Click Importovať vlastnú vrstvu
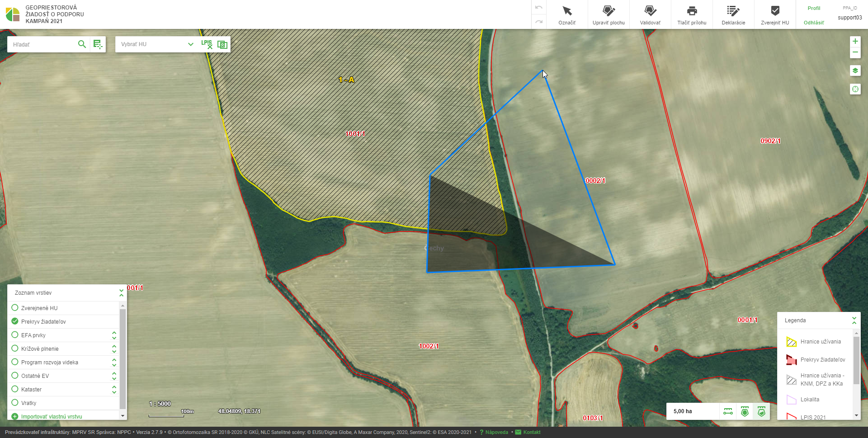This screenshot has width=868, height=438. click(52, 417)
